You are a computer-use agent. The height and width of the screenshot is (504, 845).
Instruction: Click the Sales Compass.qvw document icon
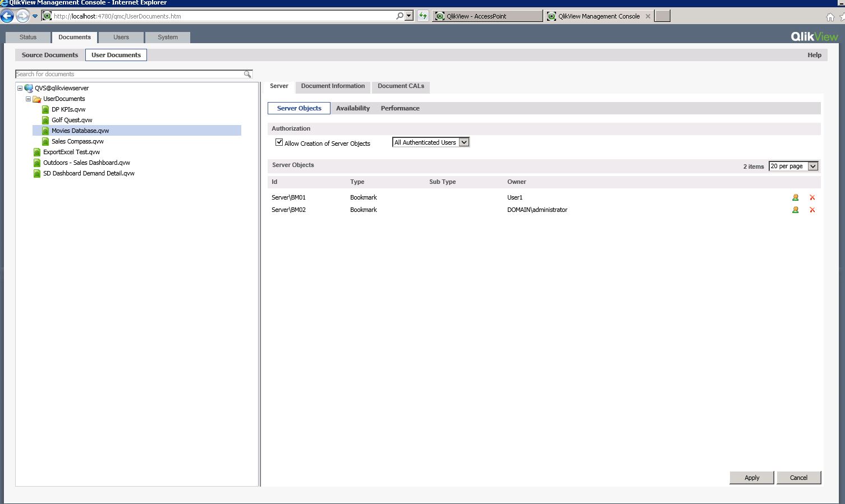(45, 141)
